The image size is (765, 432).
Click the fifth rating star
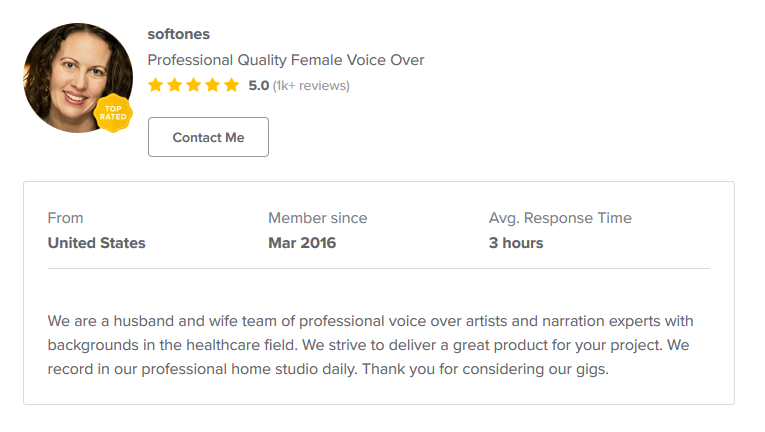(232, 85)
